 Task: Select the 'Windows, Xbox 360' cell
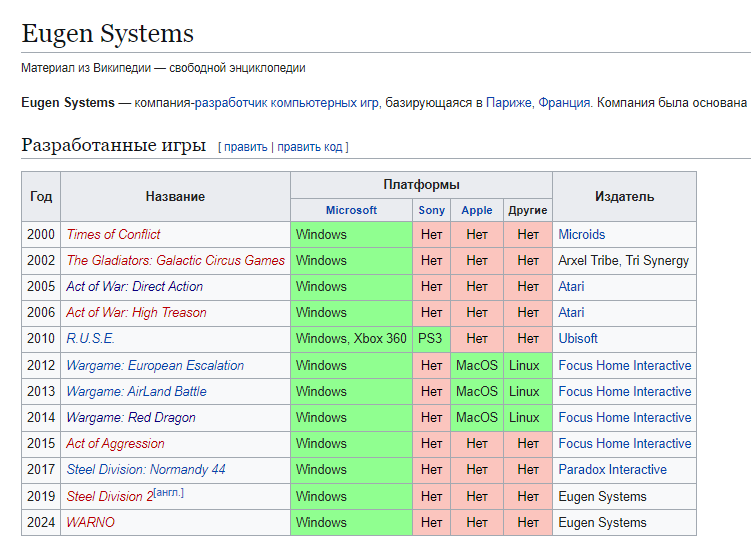pyautogui.click(x=351, y=338)
